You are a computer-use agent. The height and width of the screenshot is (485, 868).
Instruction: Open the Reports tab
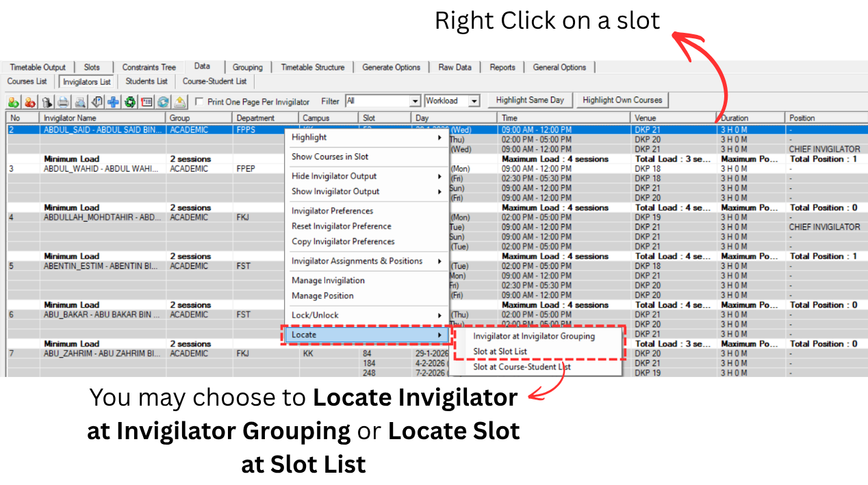pos(502,67)
